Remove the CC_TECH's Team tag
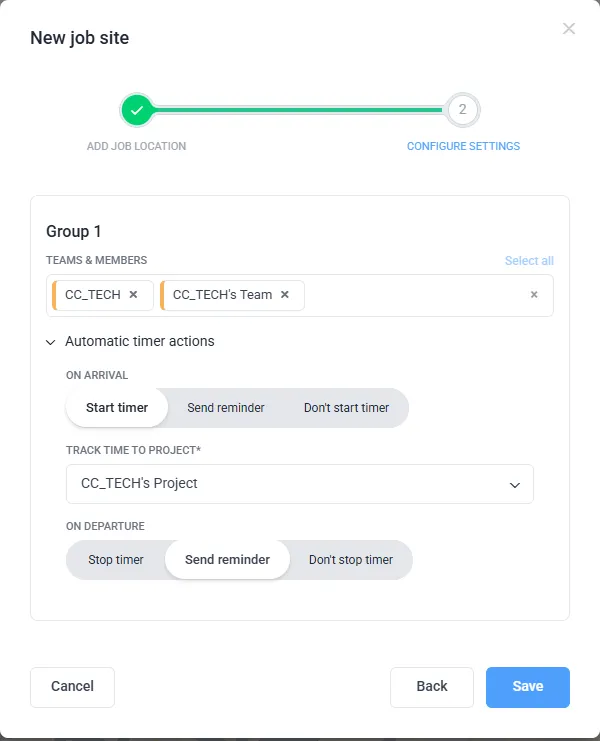The width and height of the screenshot is (600, 741). coord(285,295)
